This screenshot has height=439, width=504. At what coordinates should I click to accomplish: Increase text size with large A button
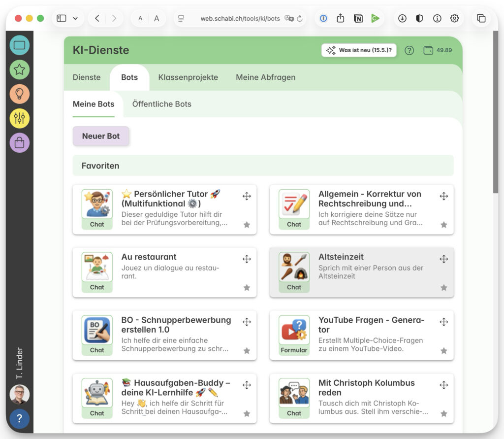coord(157,18)
